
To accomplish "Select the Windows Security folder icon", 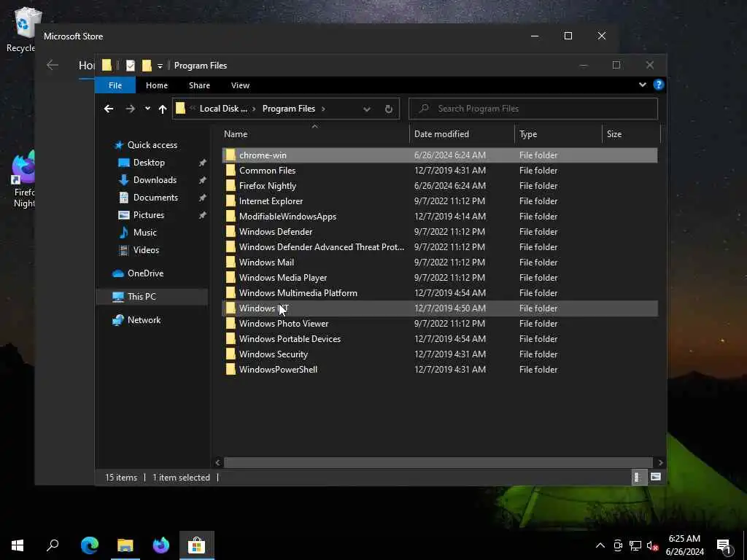I will point(231,354).
